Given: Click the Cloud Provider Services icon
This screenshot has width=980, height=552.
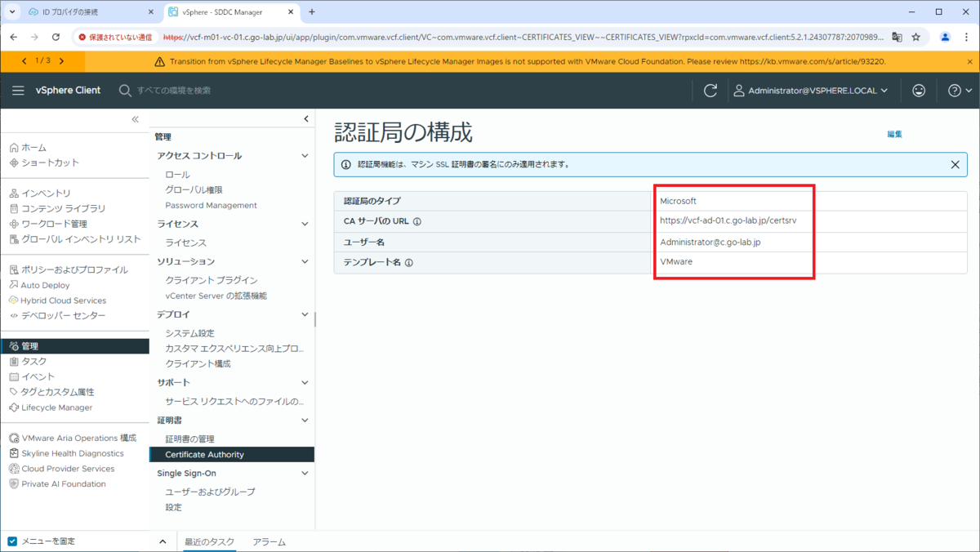Looking at the screenshot, I should (x=14, y=469).
